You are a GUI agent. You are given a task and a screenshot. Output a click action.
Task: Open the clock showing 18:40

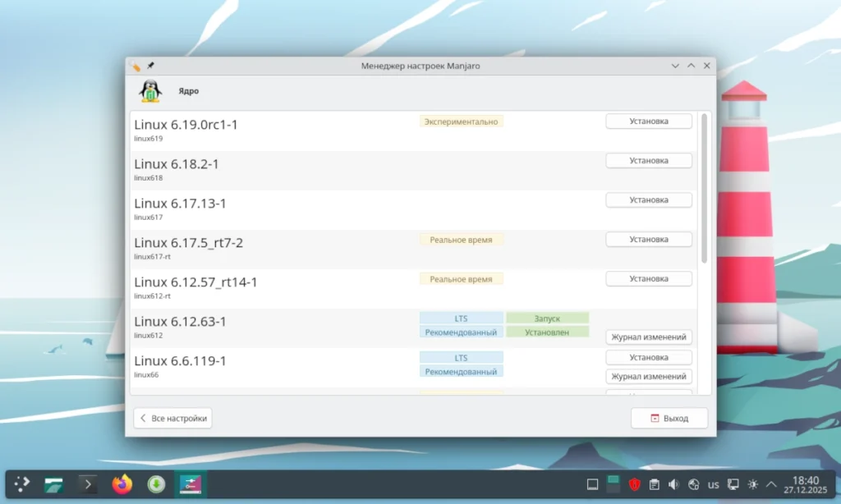806,484
